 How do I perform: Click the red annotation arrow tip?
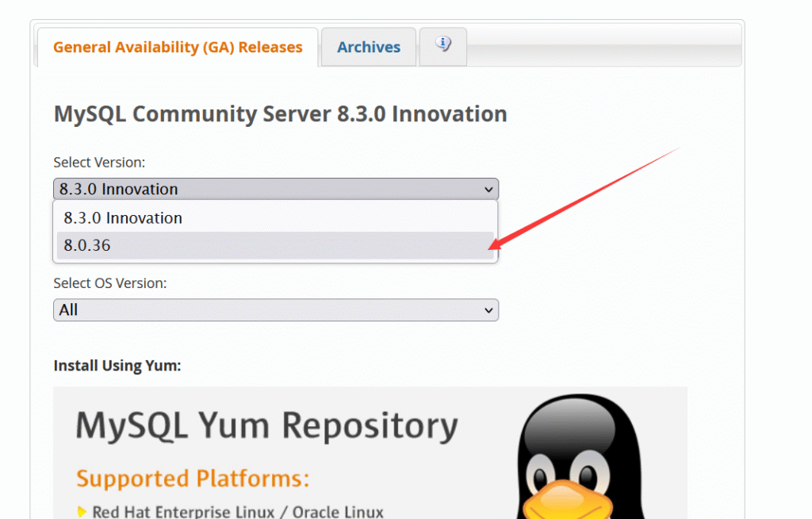pos(492,247)
